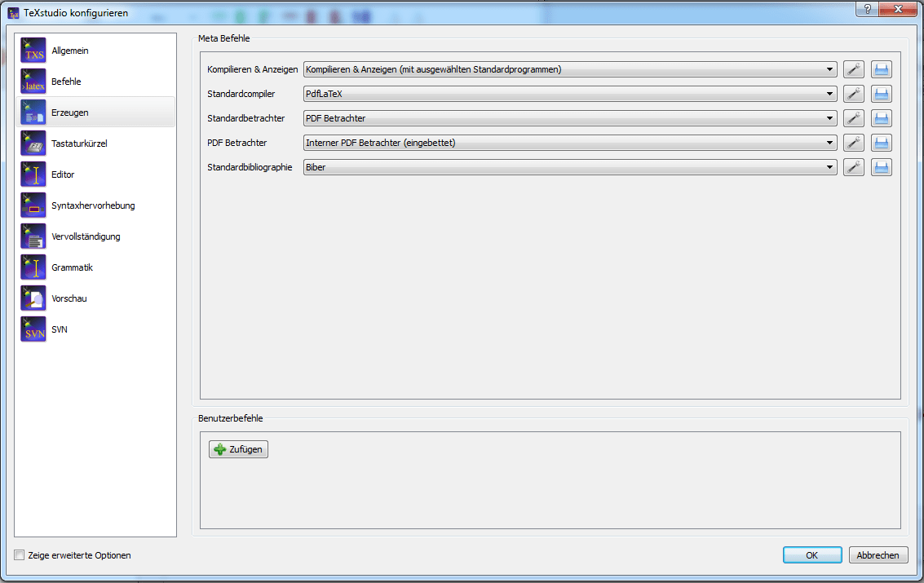924x583 pixels.
Task: Open Tastaturkürzel keyboard icon
Action: (x=33, y=144)
